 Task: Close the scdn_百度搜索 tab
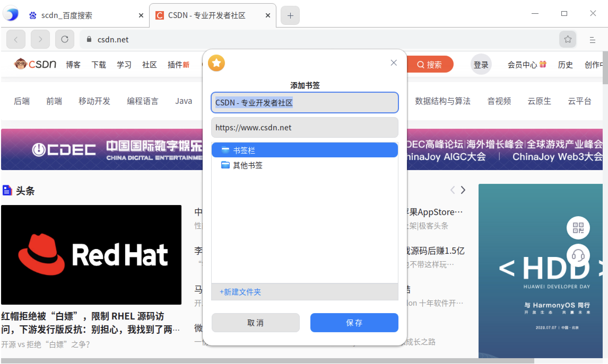tap(141, 16)
